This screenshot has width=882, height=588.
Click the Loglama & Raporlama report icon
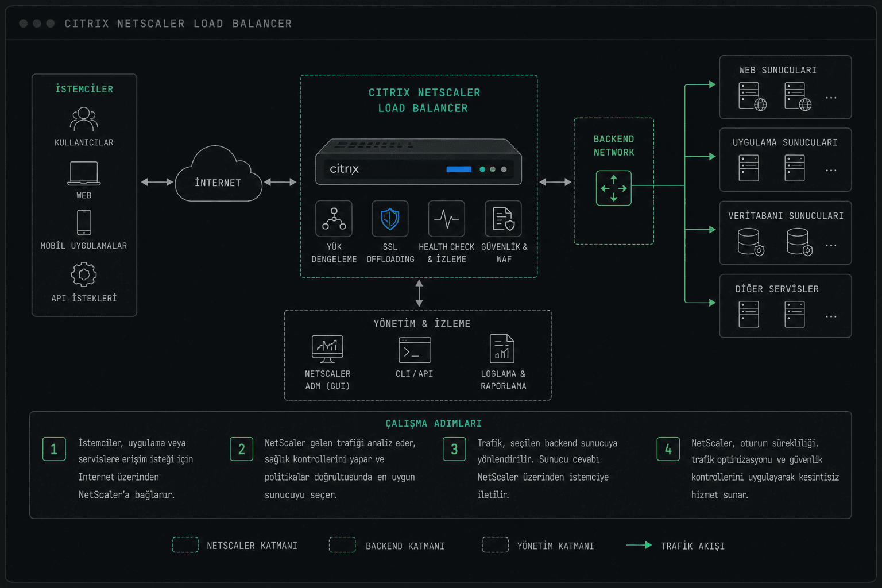[502, 349]
